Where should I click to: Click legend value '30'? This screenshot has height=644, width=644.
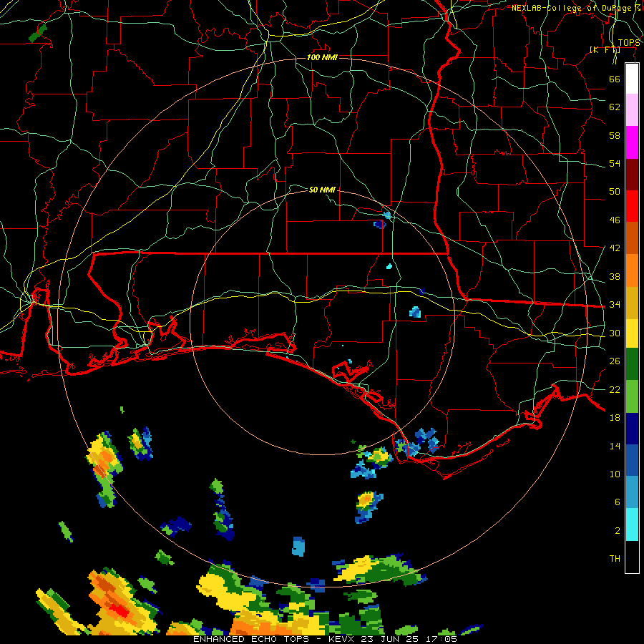tap(615, 333)
